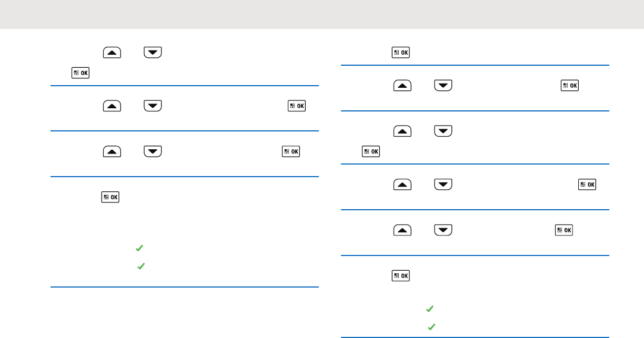Image resolution: width=644 pixels, height=338 pixels.
Task: Click OK button below the third right-column step's arrows
Action: 371,151
